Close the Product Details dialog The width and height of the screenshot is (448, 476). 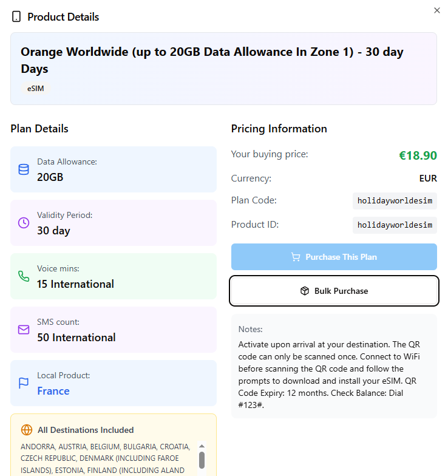point(437,10)
